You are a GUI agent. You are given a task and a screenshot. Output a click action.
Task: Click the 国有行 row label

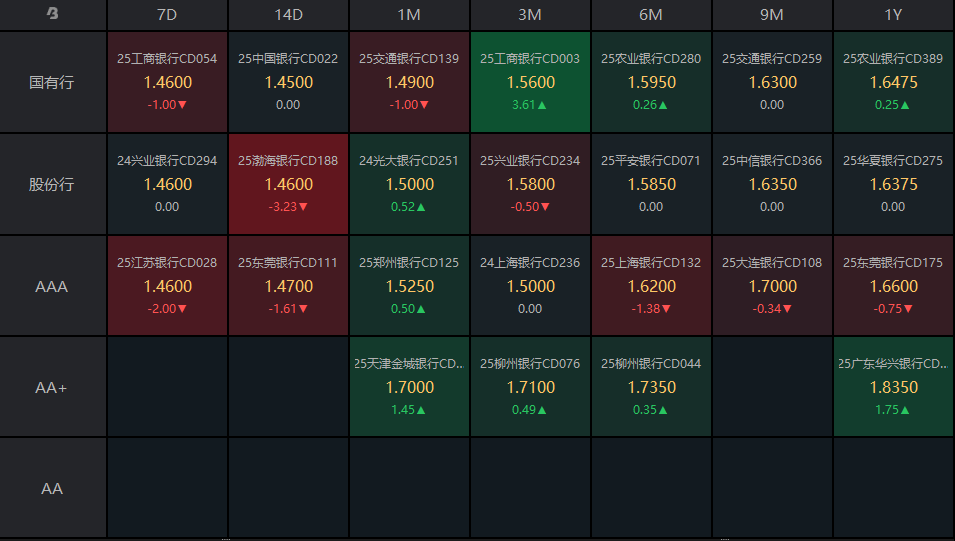pyautogui.click(x=51, y=82)
